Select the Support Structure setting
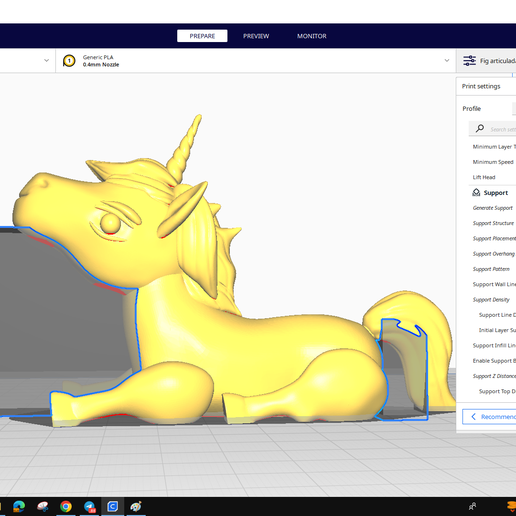The height and width of the screenshot is (516, 516). click(x=493, y=223)
